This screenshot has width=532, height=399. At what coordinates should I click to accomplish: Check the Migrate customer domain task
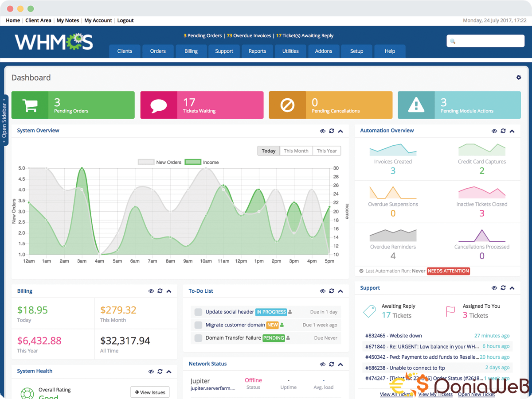198,325
